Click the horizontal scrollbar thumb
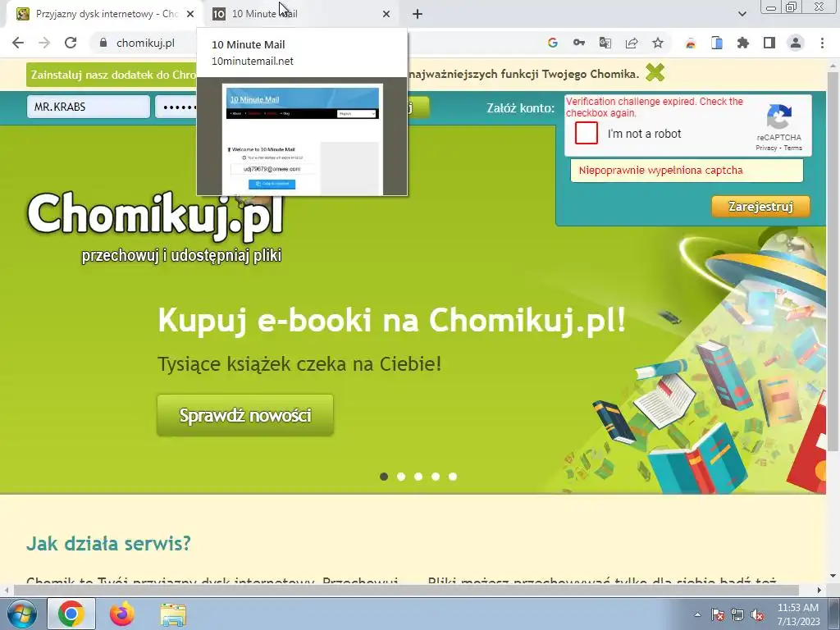This screenshot has width=840, height=630. click(x=406, y=590)
